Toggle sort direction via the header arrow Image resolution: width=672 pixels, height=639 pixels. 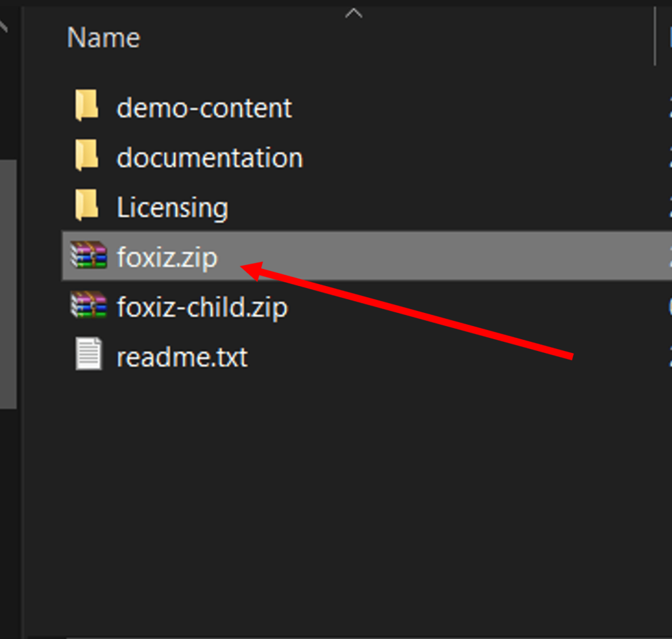(x=354, y=13)
